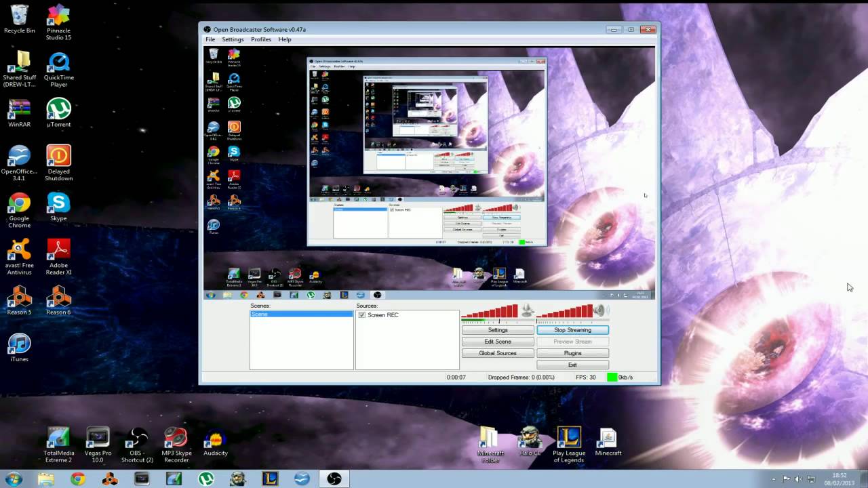The width and height of the screenshot is (868, 488).
Task: Click the Edit Scene button
Action: [x=498, y=342]
